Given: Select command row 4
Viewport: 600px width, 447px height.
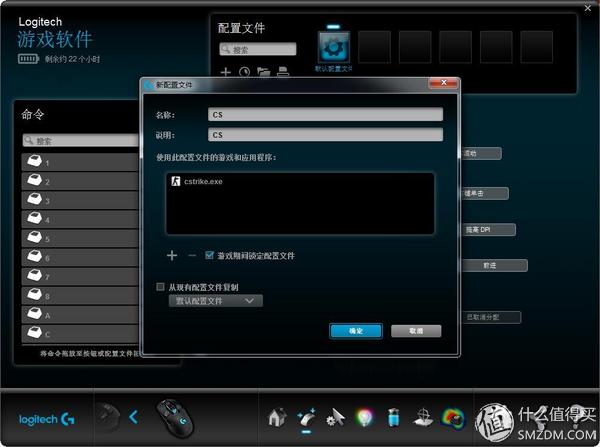Looking at the screenshot, I should (80, 219).
